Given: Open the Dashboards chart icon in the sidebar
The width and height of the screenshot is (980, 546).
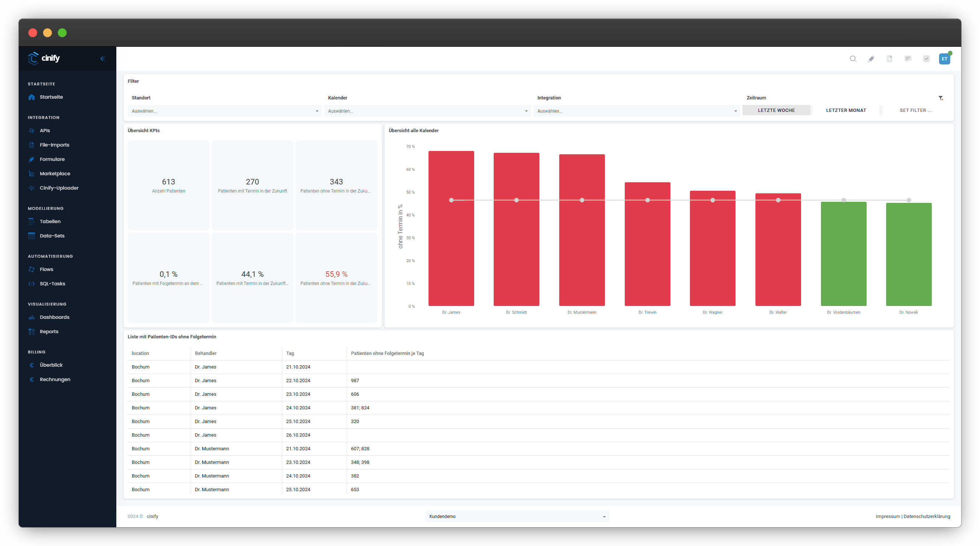Looking at the screenshot, I should (32, 317).
